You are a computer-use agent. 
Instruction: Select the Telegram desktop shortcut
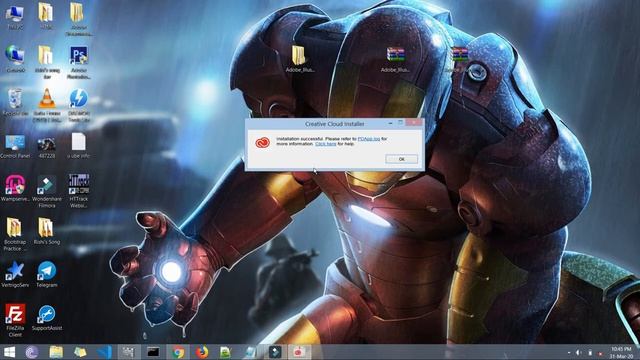(47, 274)
